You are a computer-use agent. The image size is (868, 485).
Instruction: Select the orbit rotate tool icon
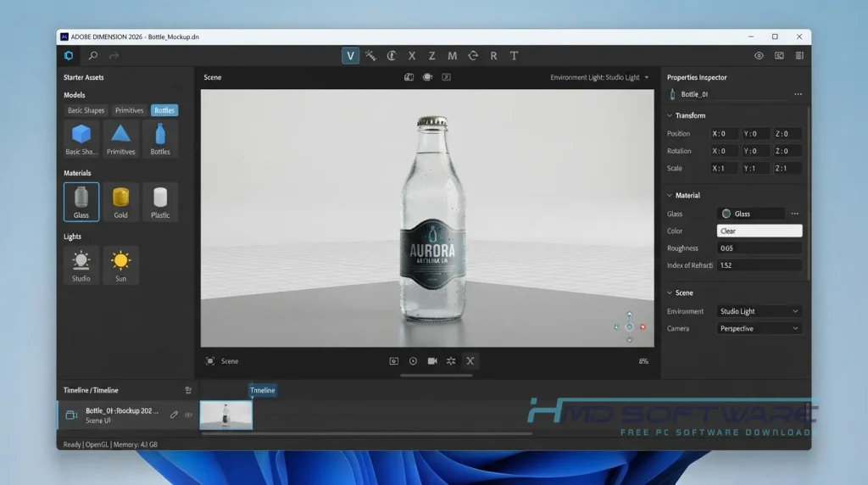click(473, 55)
